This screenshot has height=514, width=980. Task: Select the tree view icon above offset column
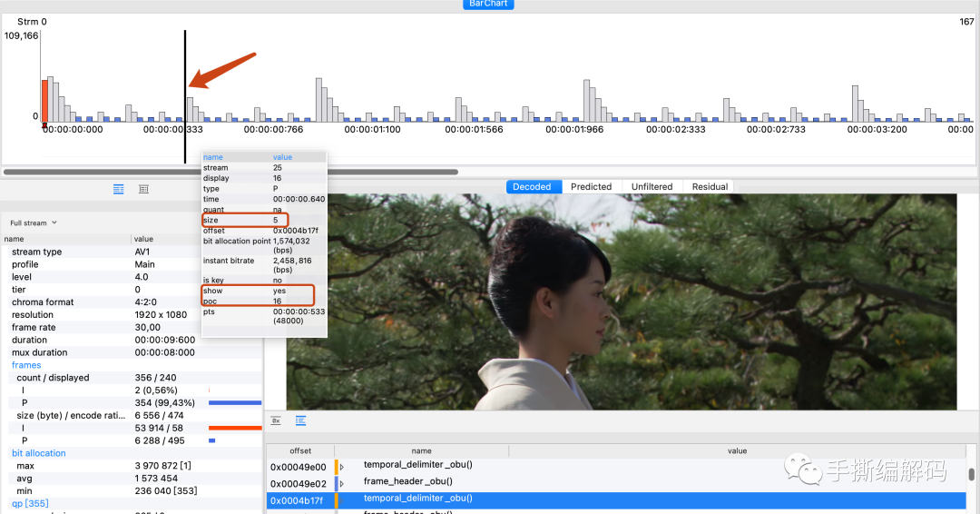pyautogui.click(x=300, y=420)
